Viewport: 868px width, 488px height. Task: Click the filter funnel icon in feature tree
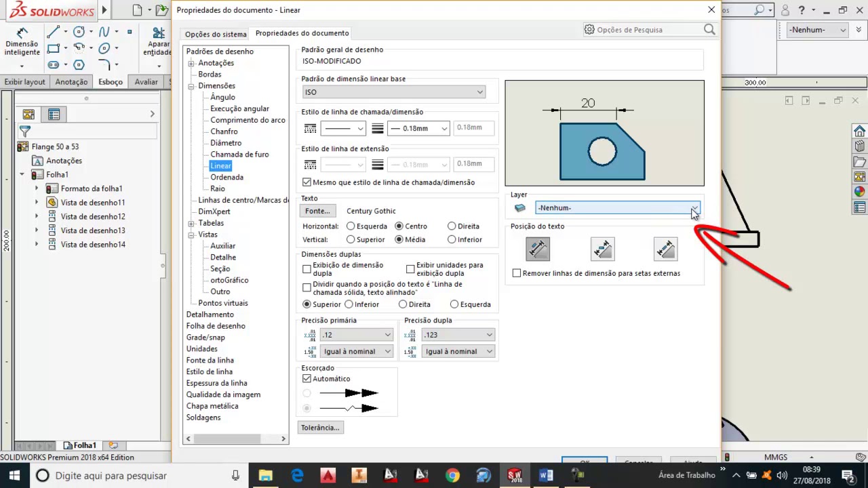(25, 131)
